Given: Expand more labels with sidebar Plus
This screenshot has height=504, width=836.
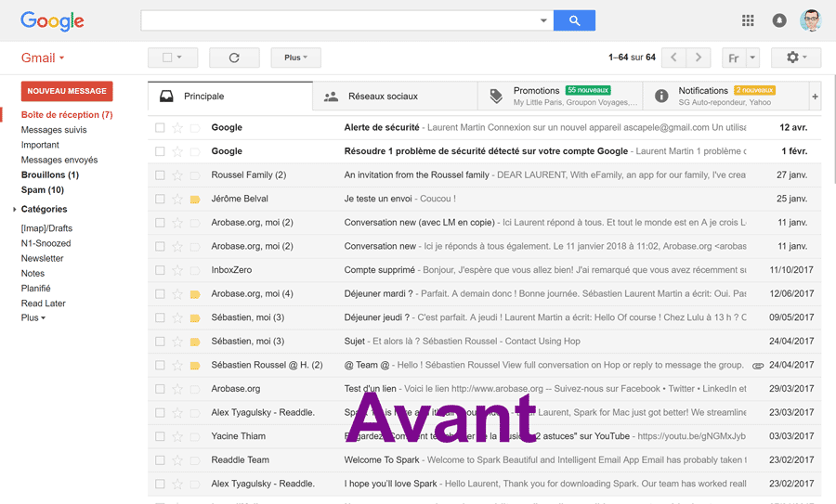Looking at the screenshot, I should click(x=33, y=318).
